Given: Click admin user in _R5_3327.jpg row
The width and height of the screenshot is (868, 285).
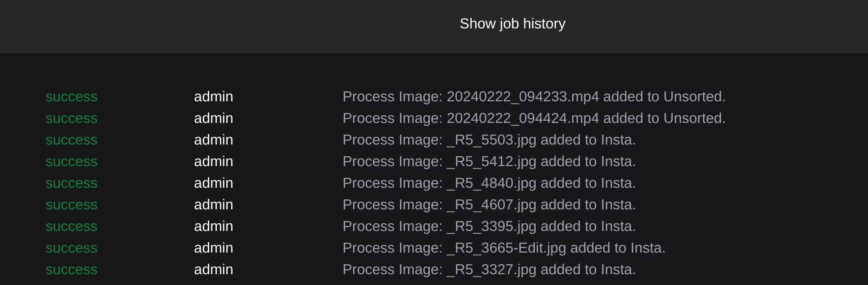Looking at the screenshot, I should [213, 270].
